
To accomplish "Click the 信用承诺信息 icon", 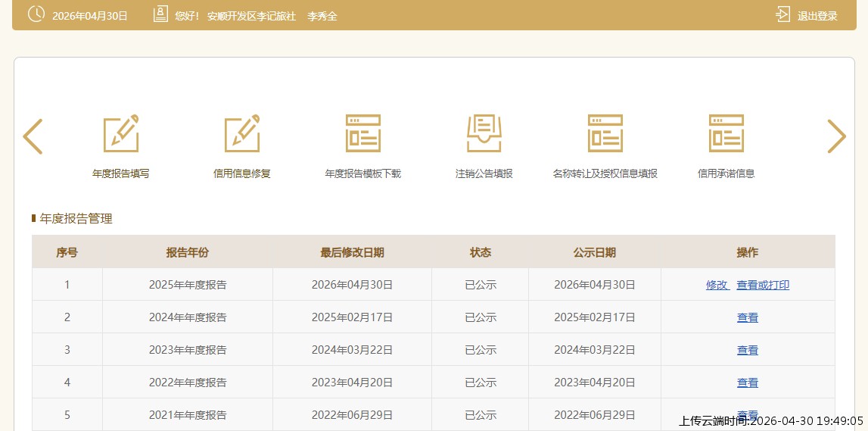I will (x=726, y=134).
